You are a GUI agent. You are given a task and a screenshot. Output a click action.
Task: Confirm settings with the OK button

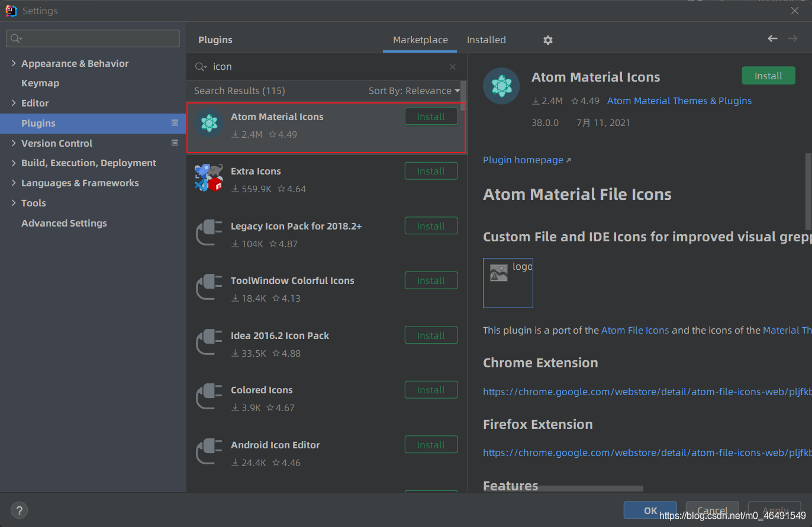click(650, 510)
